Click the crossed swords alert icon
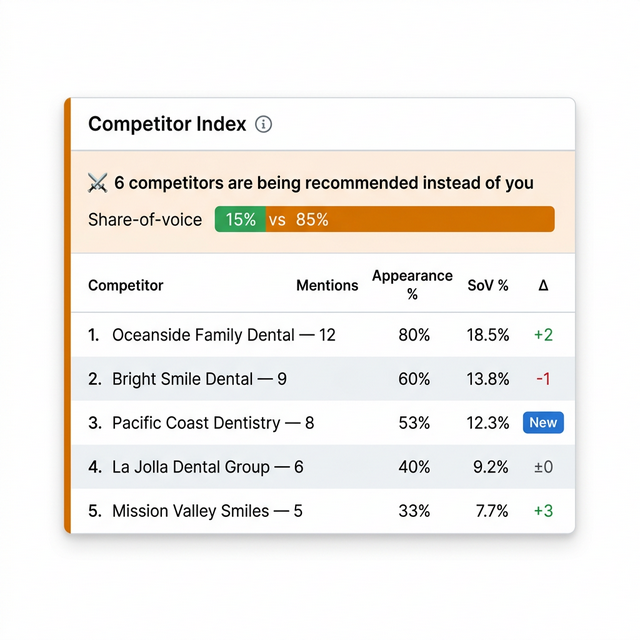Image resolution: width=640 pixels, height=640 pixels. pyautogui.click(x=98, y=183)
